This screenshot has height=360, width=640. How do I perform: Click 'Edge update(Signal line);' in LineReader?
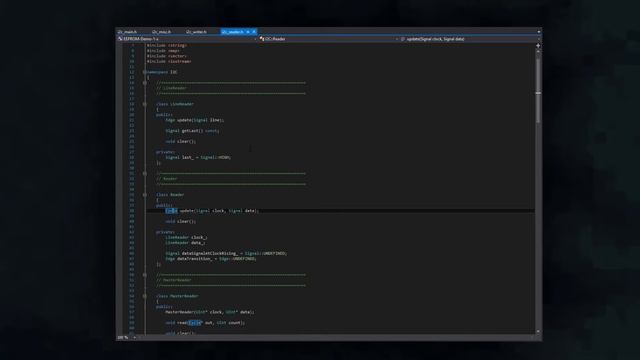pyautogui.click(x=195, y=120)
